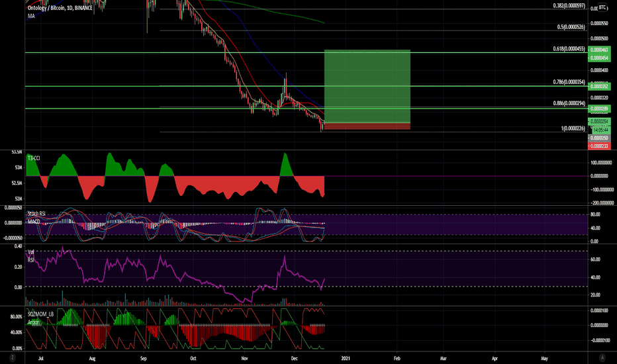
Task: Click the 0.40 value on Vol scale
Action: 18,246
